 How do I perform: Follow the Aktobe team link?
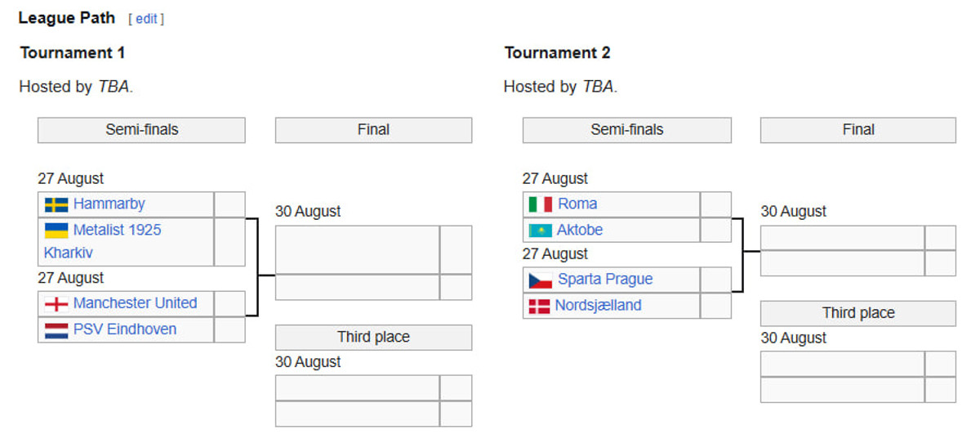click(580, 230)
